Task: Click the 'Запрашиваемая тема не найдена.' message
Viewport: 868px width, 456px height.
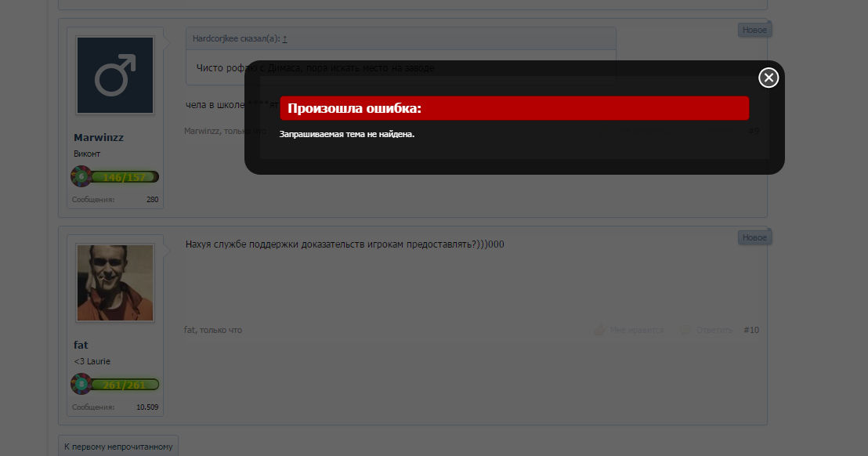Action: 346,134
